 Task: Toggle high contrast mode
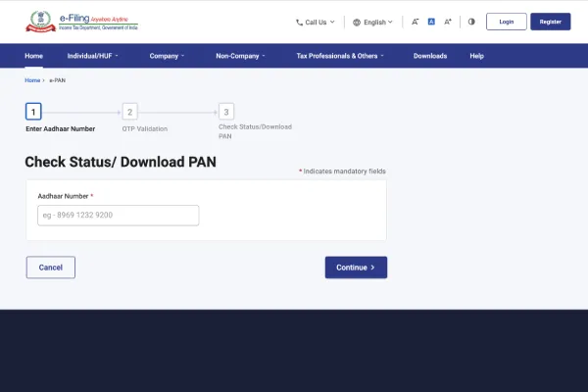471,22
